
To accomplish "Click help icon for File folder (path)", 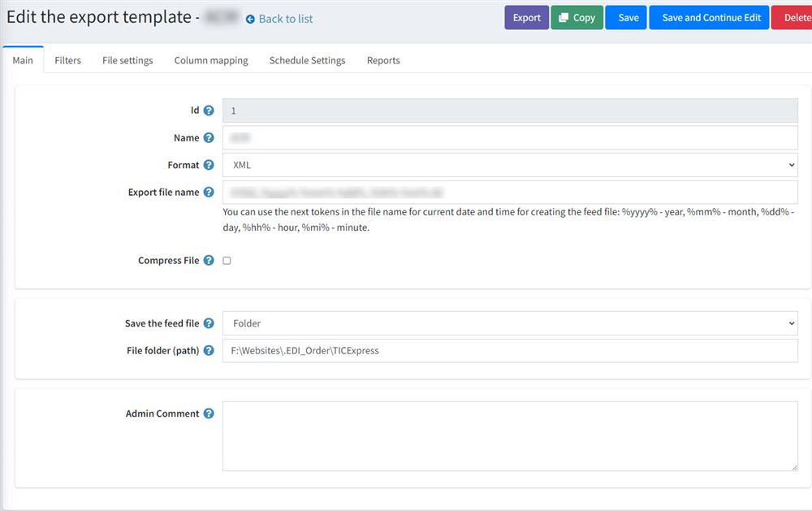I will tap(209, 350).
